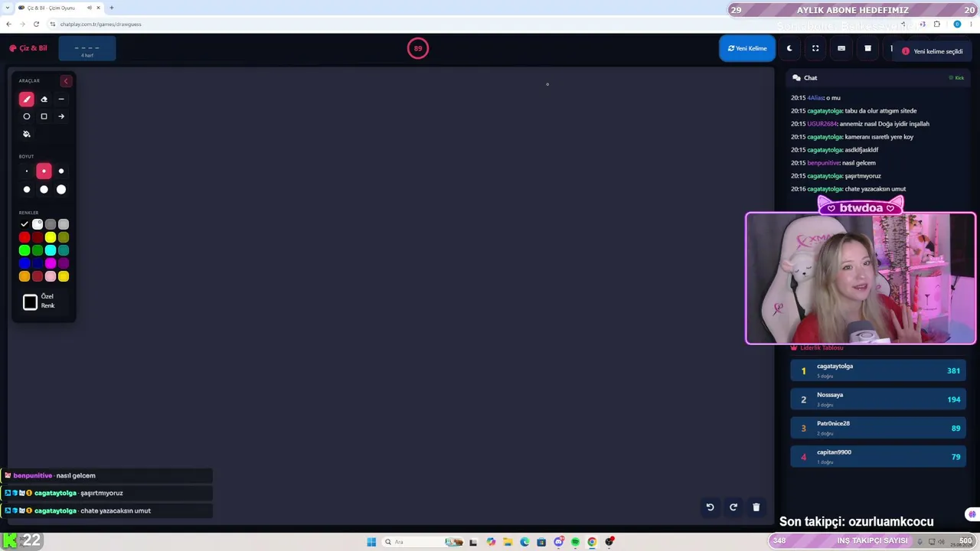The width and height of the screenshot is (980, 551).
Task: Open the Windows Start menu
Action: pos(371,542)
